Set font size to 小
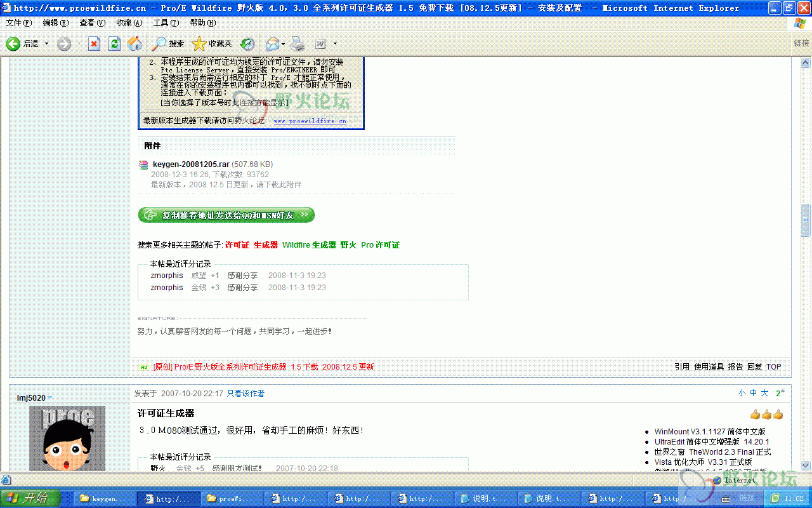This screenshot has width=812, height=508. pos(742,394)
